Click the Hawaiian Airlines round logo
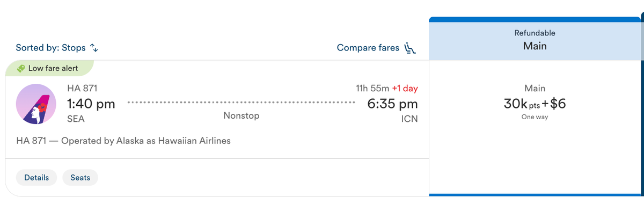The image size is (644, 218). [x=36, y=104]
